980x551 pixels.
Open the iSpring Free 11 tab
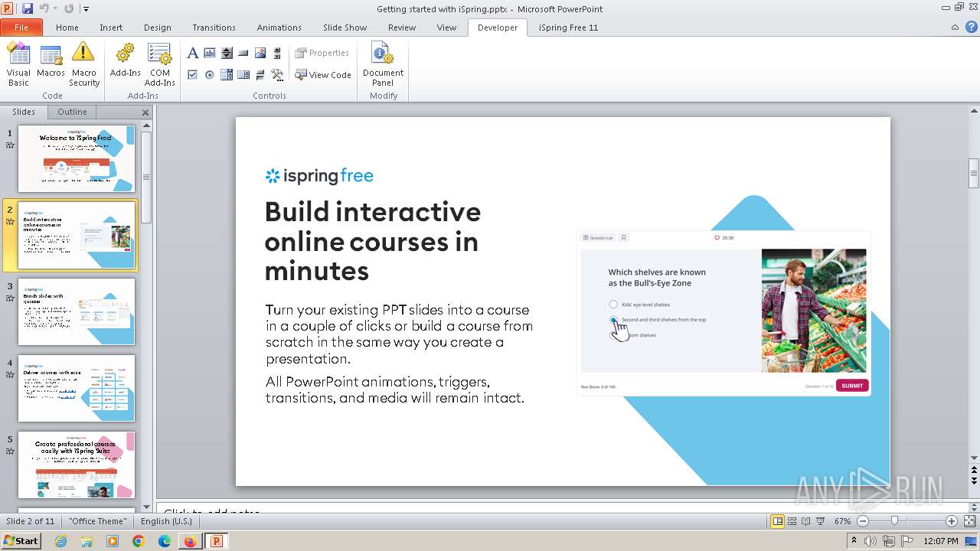(x=568, y=28)
